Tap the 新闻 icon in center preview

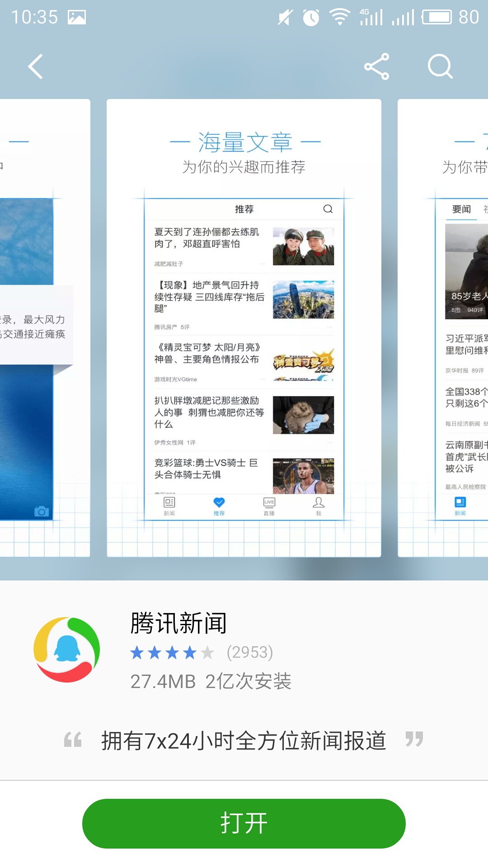(x=169, y=505)
